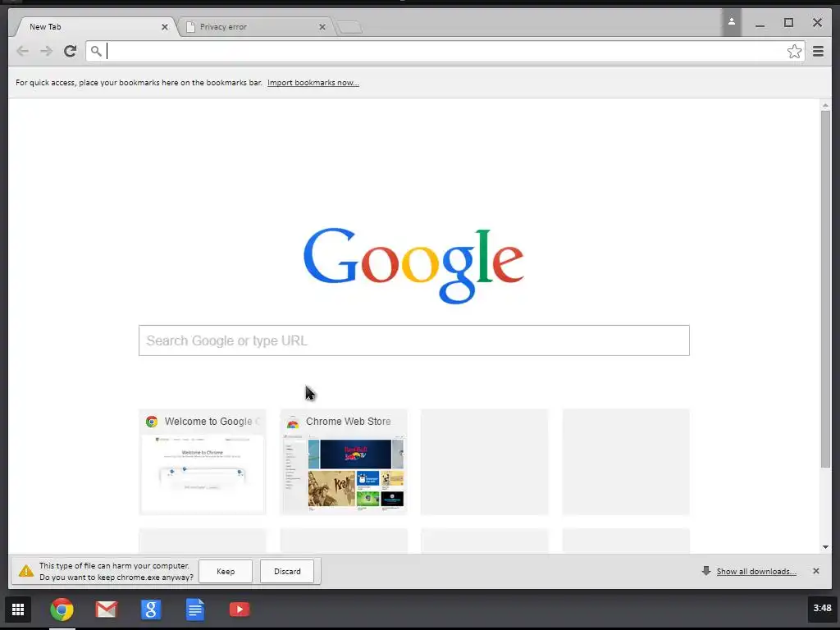Click the download warning triangle icon
The image size is (840, 630).
point(25,571)
